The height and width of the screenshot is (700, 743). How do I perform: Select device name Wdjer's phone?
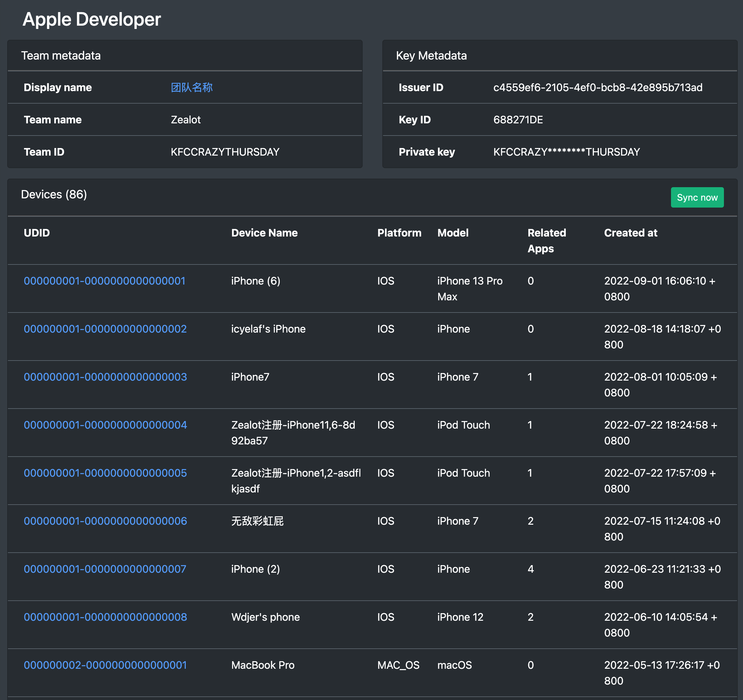click(x=265, y=617)
